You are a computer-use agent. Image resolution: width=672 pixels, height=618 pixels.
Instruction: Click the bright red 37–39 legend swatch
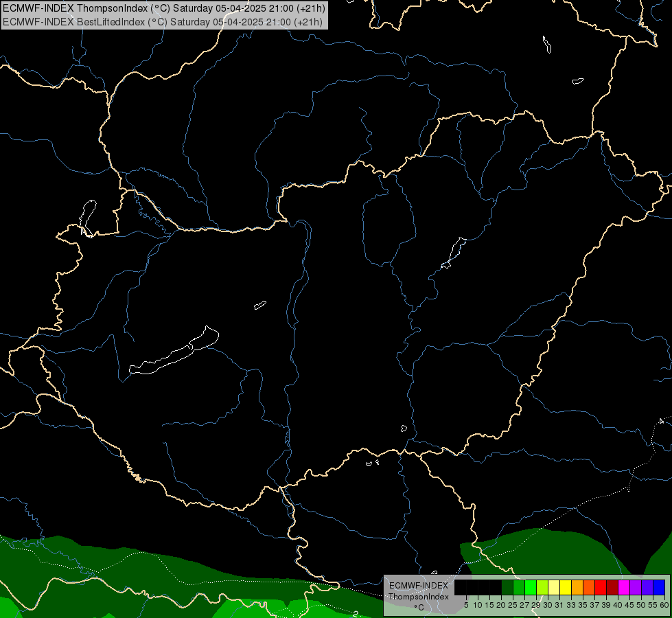pyautogui.click(x=601, y=587)
